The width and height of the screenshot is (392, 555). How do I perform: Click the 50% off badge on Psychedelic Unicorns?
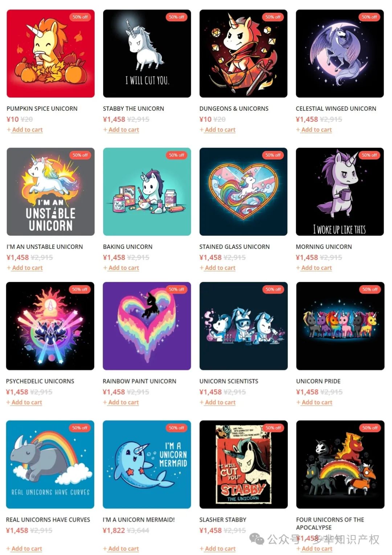pos(79,289)
